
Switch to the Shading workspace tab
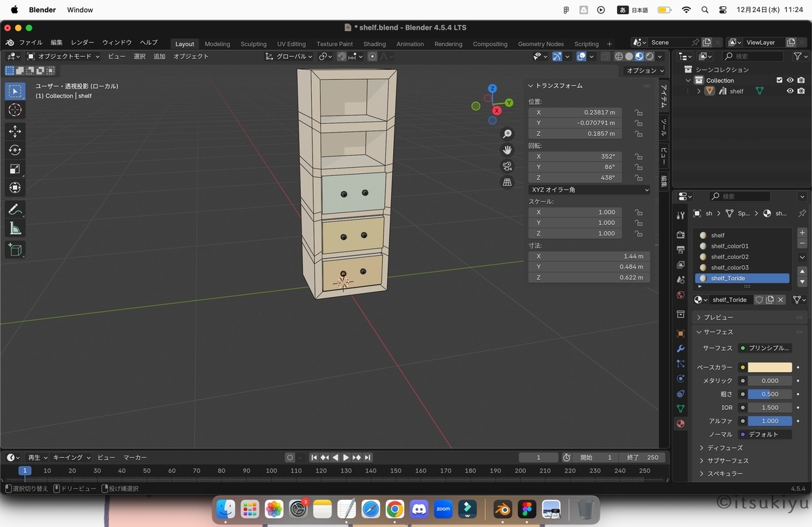(374, 44)
